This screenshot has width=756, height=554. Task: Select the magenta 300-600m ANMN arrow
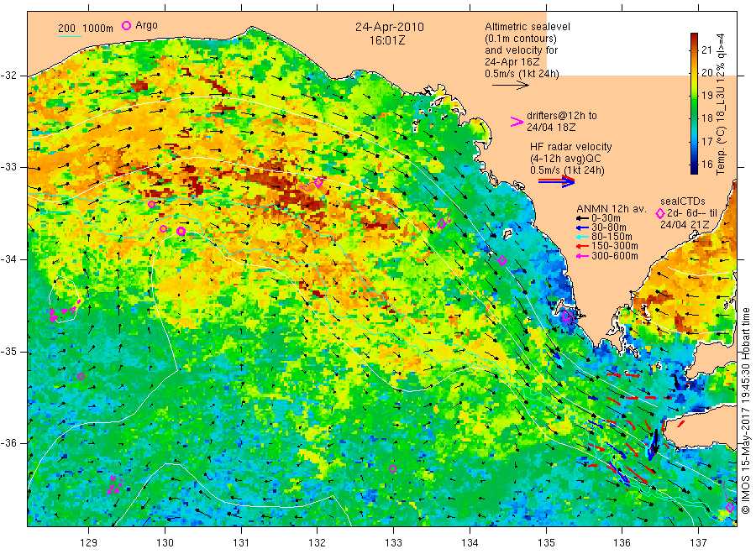pyautogui.click(x=581, y=256)
